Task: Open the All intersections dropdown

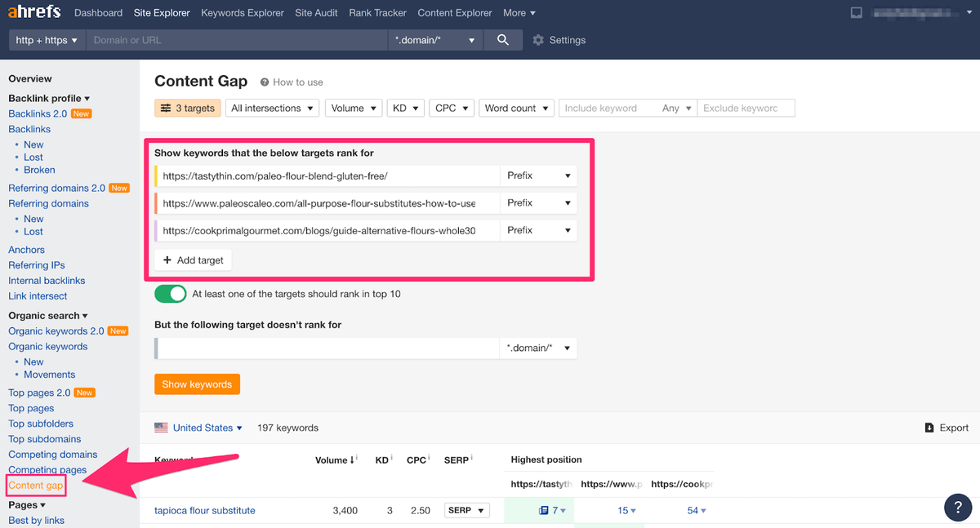Action: pyautogui.click(x=272, y=108)
